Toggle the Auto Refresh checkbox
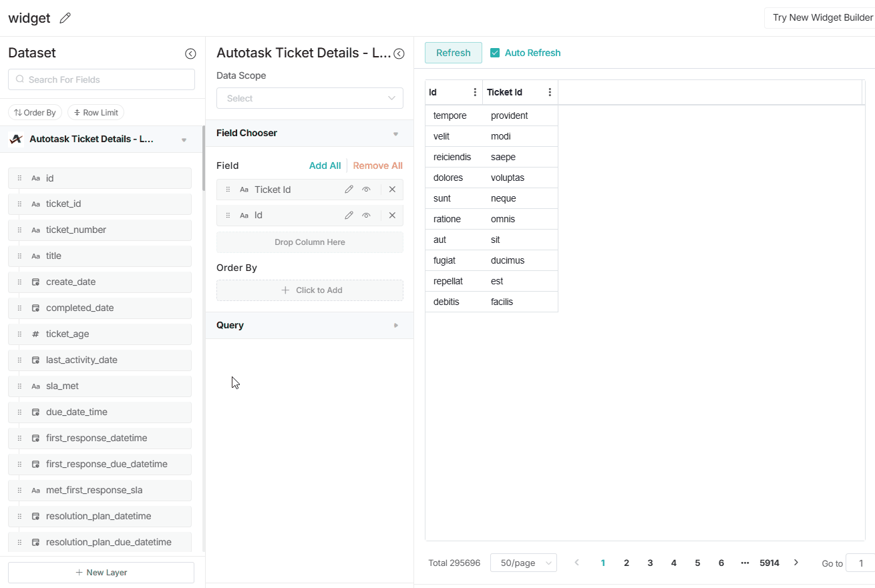Screen dimensions: 875x588 pyautogui.click(x=495, y=53)
